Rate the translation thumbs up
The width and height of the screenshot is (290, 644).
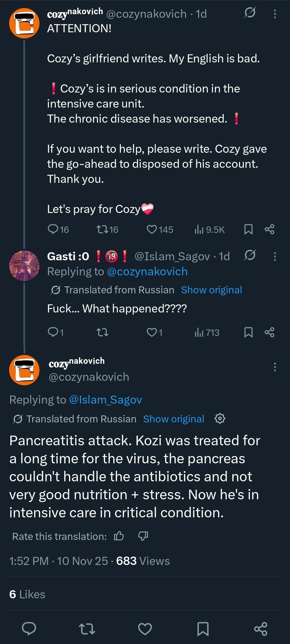coord(119,536)
